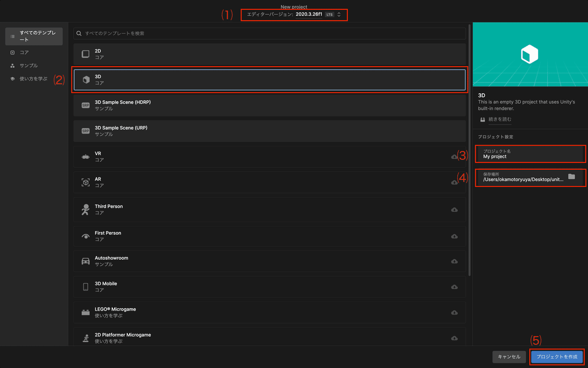Click the VR headset icon
This screenshot has height=368, width=588.
coord(86,157)
